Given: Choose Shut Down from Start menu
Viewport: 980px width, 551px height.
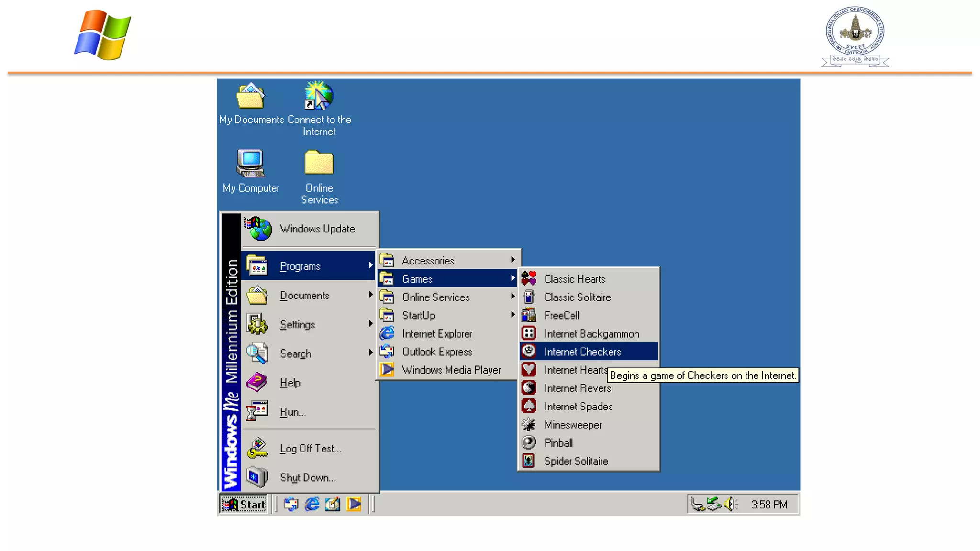Looking at the screenshot, I should click(308, 477).
